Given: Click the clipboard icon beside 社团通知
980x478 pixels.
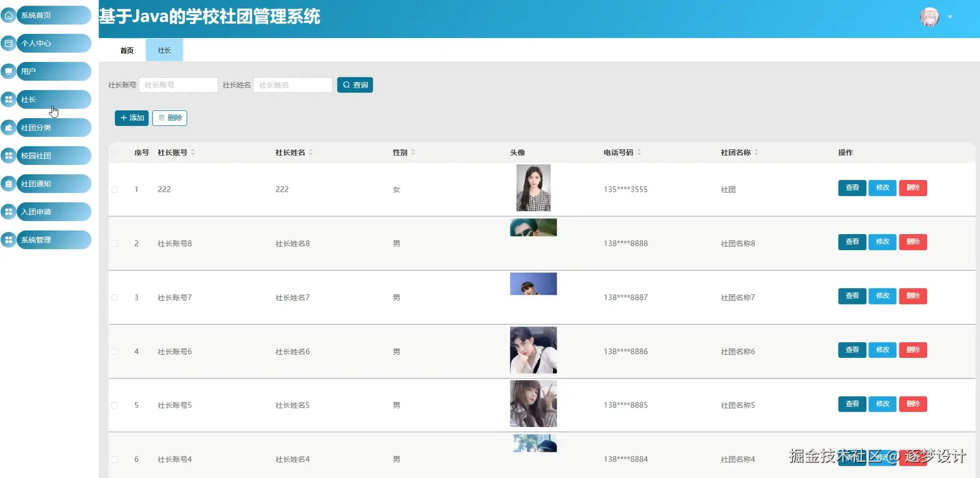Looking at the screenshot, I should coord(9,184).
